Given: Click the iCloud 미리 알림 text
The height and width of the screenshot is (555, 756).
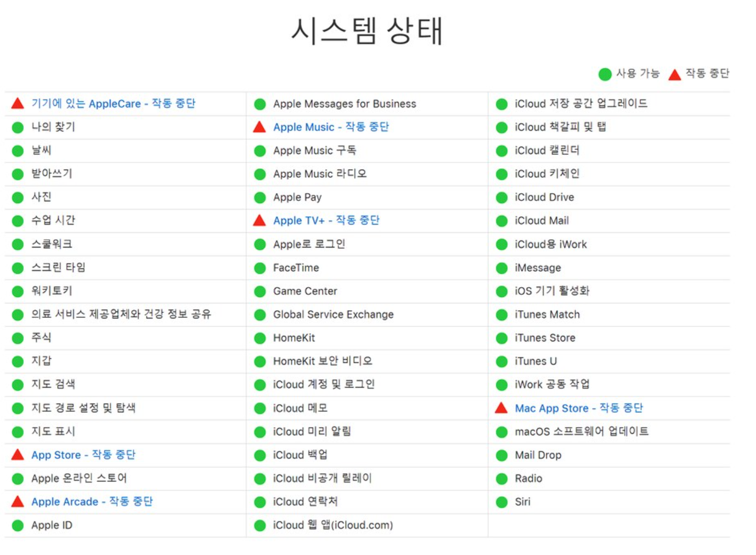Looking at the screenshot, I should (x=312, y=431).
